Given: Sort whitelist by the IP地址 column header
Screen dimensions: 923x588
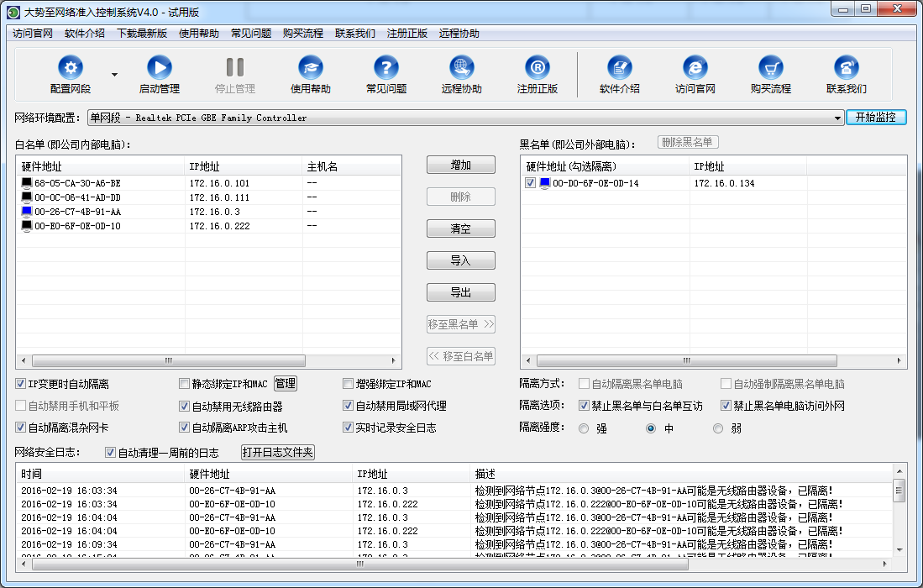Looking at the screenshot, I should (243, 166).
